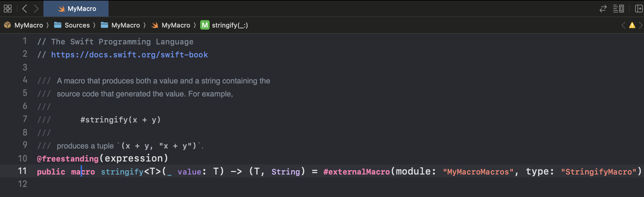Open MyMacro swift file breadcrumb
Image resolution: width=644 pixels, height=197 pixels.
[x=171, y=25]
